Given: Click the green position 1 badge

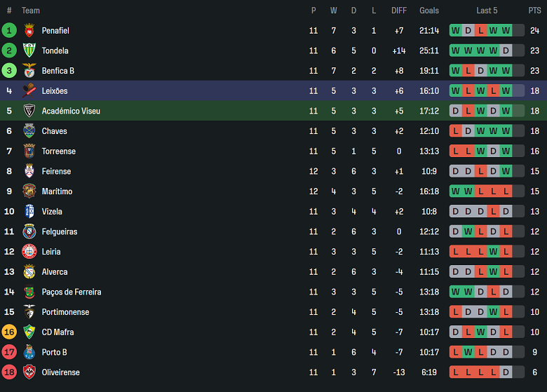Looking at the screenshot, I should point(9,31).
